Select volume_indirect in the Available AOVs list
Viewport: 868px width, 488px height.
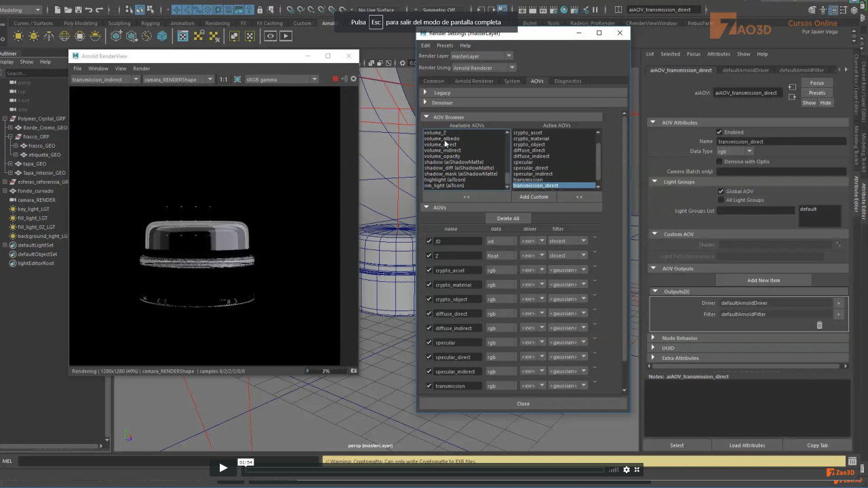(443, 150)
